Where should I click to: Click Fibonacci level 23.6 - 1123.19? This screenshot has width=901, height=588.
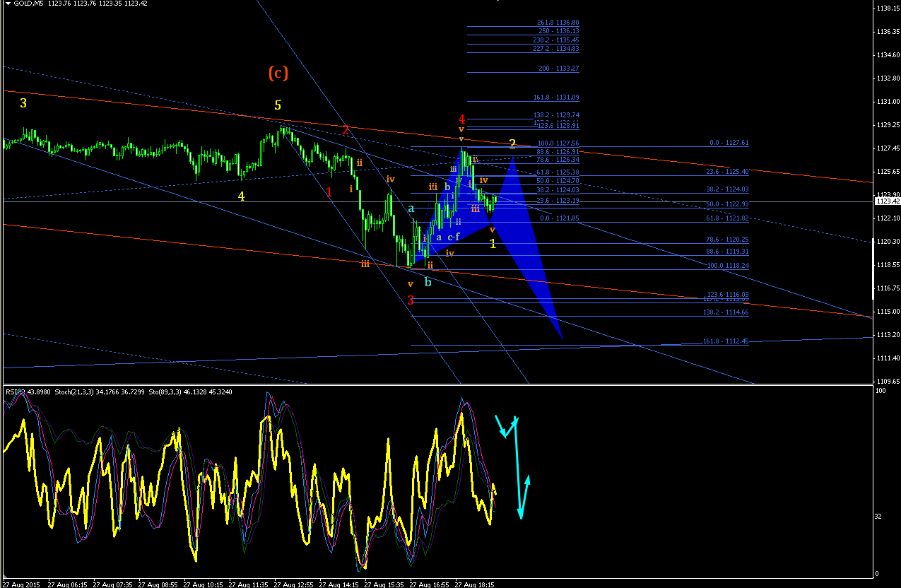(558, 201)
